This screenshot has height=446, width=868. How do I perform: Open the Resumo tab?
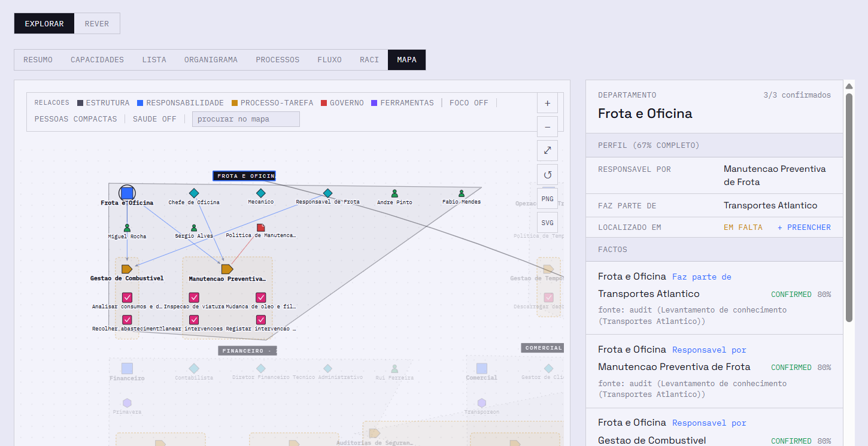(38, 60)
